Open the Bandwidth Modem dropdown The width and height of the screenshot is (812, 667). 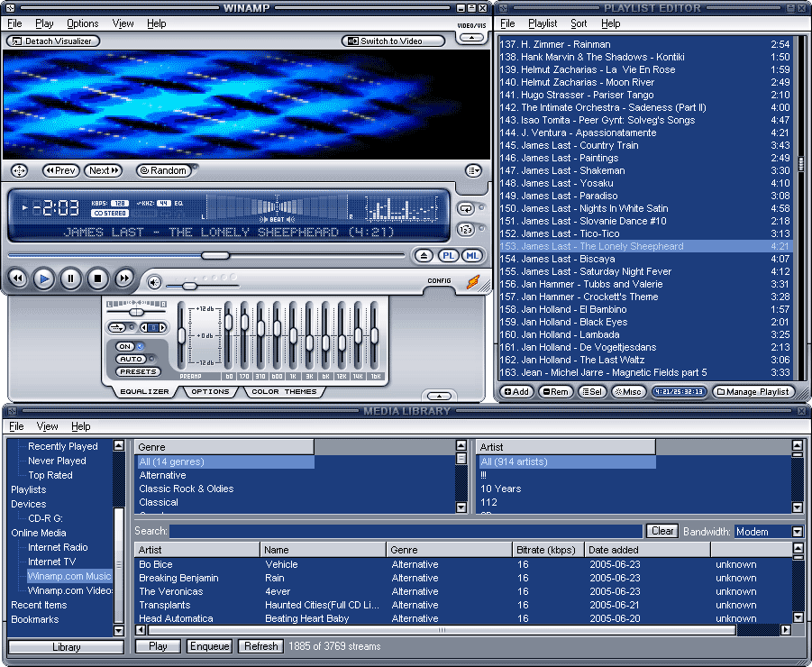tap(797, 532)
